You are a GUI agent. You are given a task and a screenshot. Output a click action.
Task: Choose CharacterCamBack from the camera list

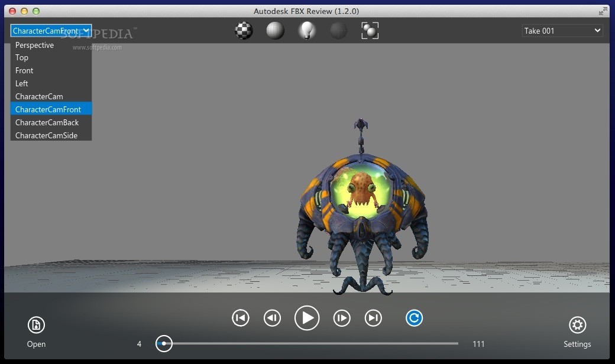coord(51,122)
